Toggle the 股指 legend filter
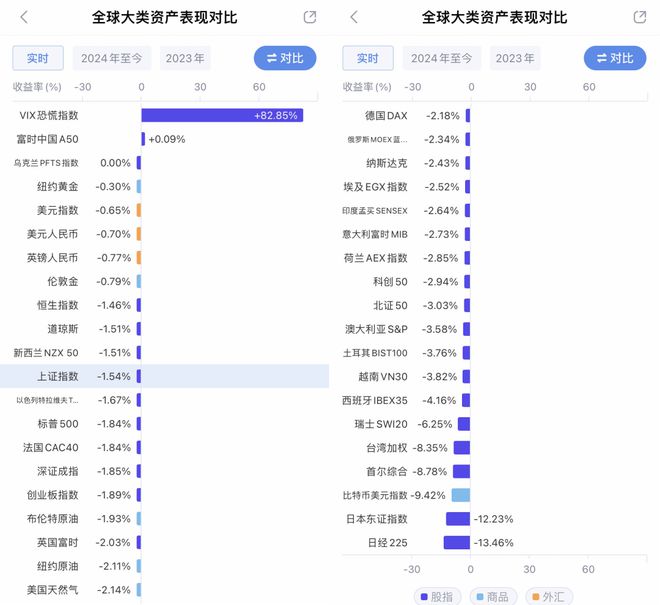Viewport: 660px width, 605px height. point(437,597)
